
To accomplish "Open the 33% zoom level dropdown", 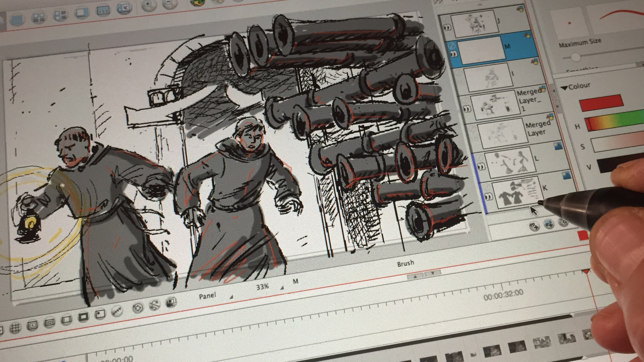I will pos(270,287).
